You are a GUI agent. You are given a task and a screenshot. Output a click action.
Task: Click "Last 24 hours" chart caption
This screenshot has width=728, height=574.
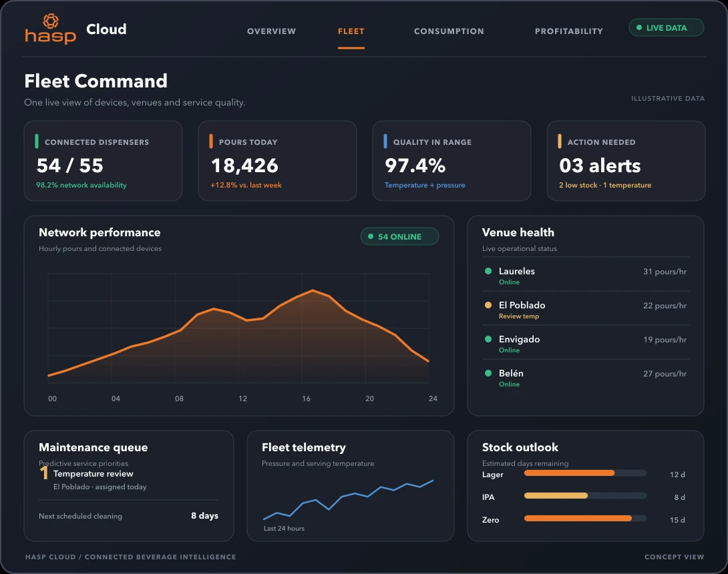coord(284,528)
